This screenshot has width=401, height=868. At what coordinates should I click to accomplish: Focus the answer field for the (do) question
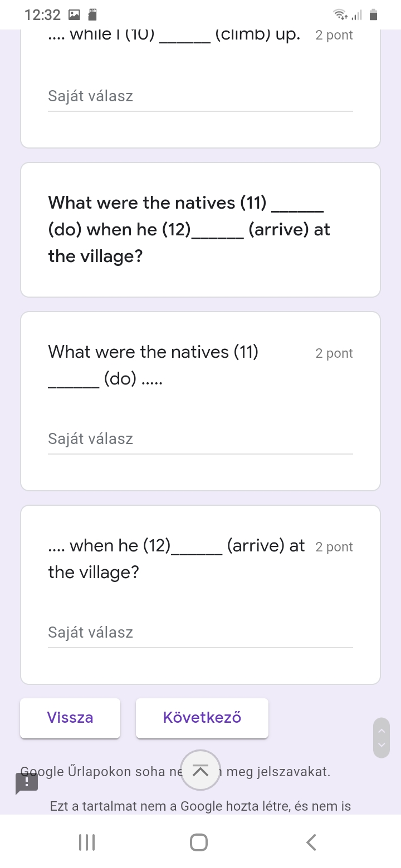click(x=200, y=439)
